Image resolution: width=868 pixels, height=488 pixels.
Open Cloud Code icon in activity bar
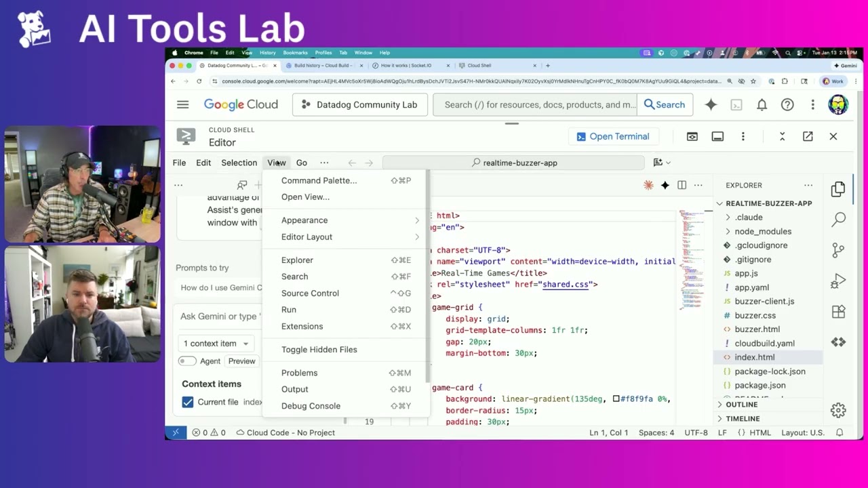tap(838, 342)
